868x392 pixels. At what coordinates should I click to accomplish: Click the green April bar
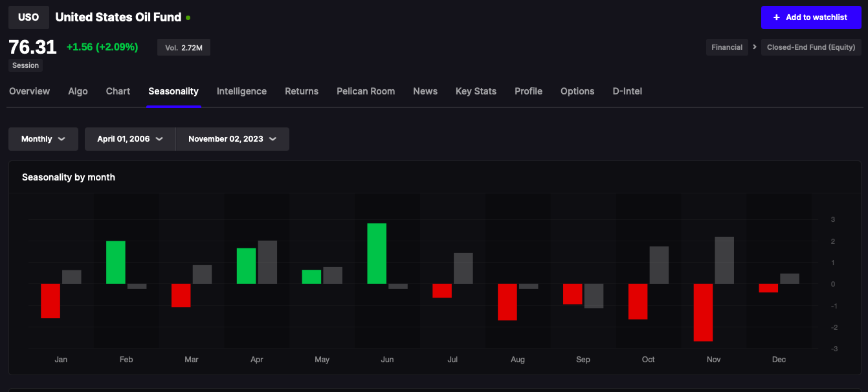247,266
